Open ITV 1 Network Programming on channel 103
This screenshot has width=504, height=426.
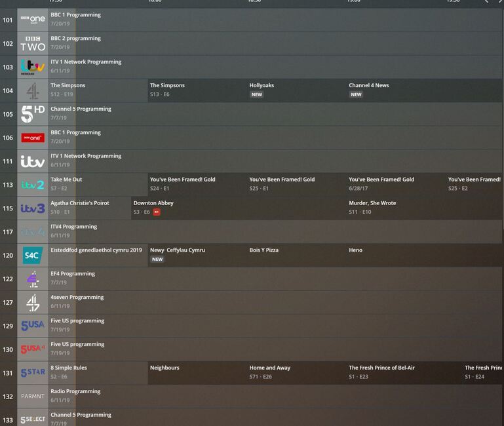tap(275, 67)
